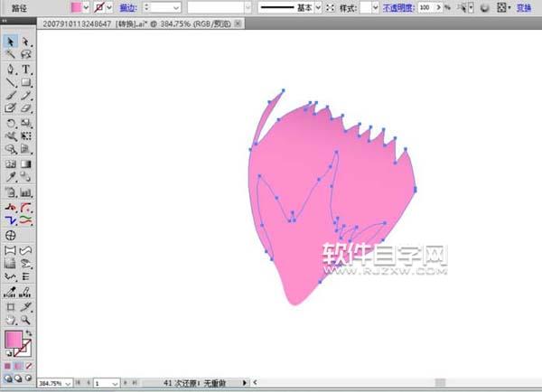This screenshot has width=542, height=392.
Task: Set paint mode to Gradient
Action: point(18,366)
